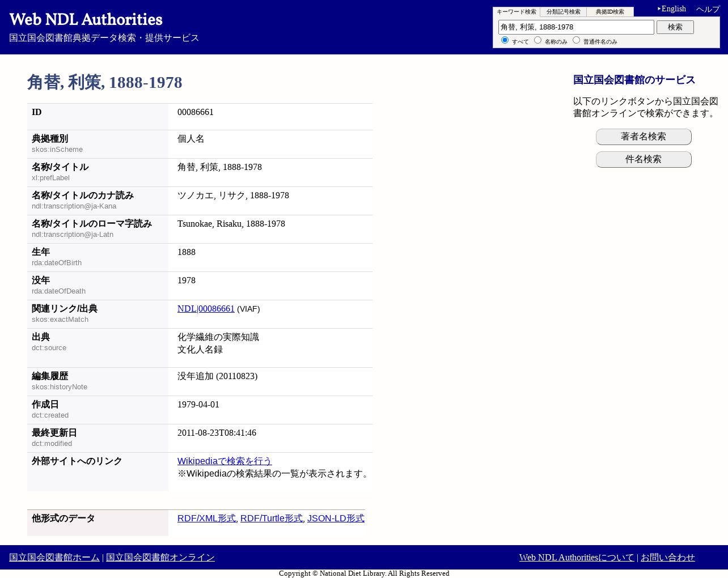Download RDF/Turtle形式 data

[x=272, y=518]
